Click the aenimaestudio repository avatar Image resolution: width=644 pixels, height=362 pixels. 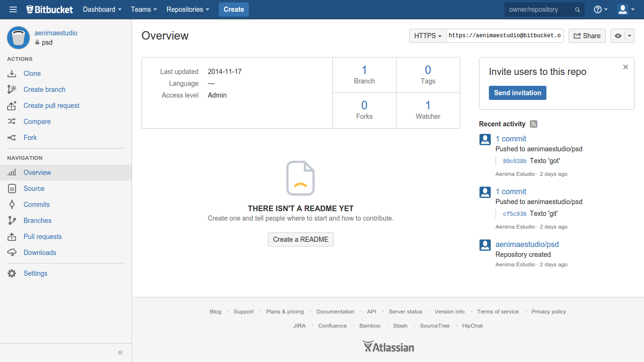coord(18,38)
